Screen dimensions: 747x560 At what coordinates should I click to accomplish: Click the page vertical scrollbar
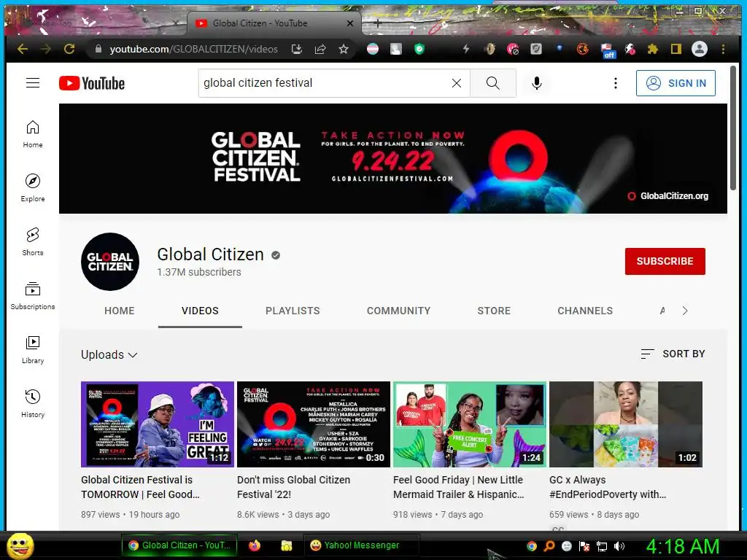(733, 128)
